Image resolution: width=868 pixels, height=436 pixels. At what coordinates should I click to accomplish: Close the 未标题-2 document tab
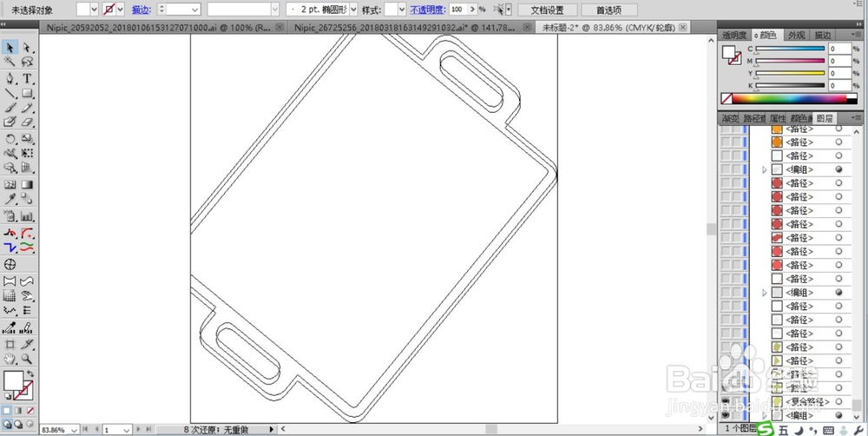683,27
